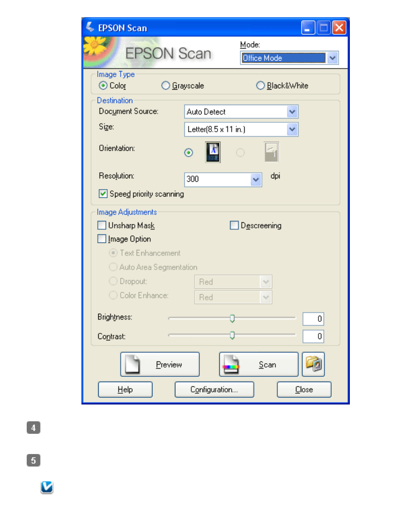The height and width of the screenshot is (532, 411).
Task: Open the Dropout color dropdown
Action: tap(233, 282)
